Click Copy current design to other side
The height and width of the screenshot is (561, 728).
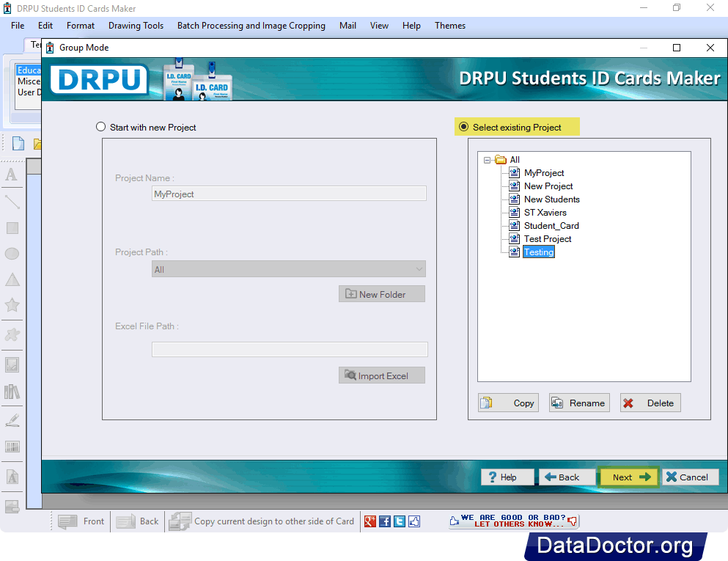click(x=262, y=521)
